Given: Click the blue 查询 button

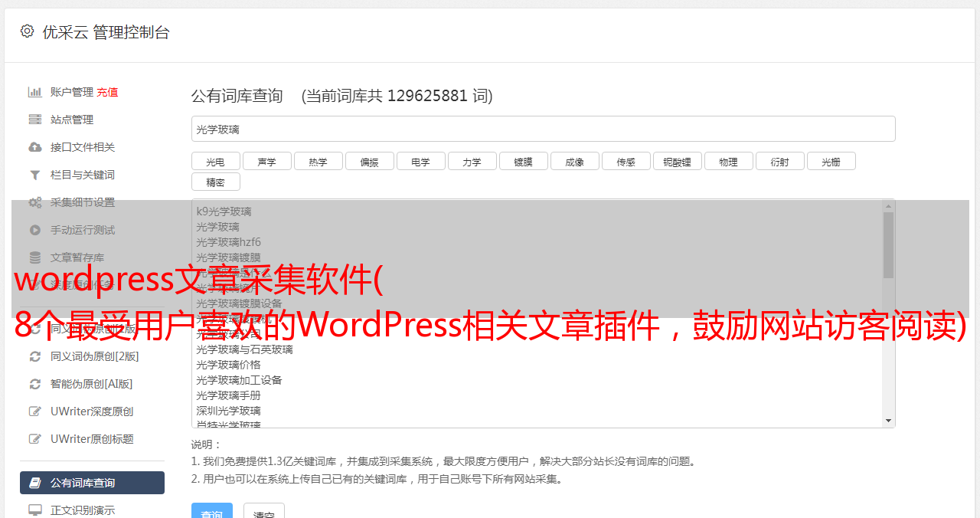Looking at the screenshot, I should [211, 512].
